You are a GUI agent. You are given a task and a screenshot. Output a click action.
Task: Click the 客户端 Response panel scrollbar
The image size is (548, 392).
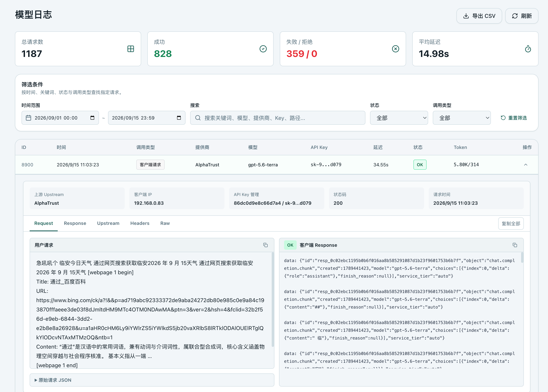coord(522,258)
